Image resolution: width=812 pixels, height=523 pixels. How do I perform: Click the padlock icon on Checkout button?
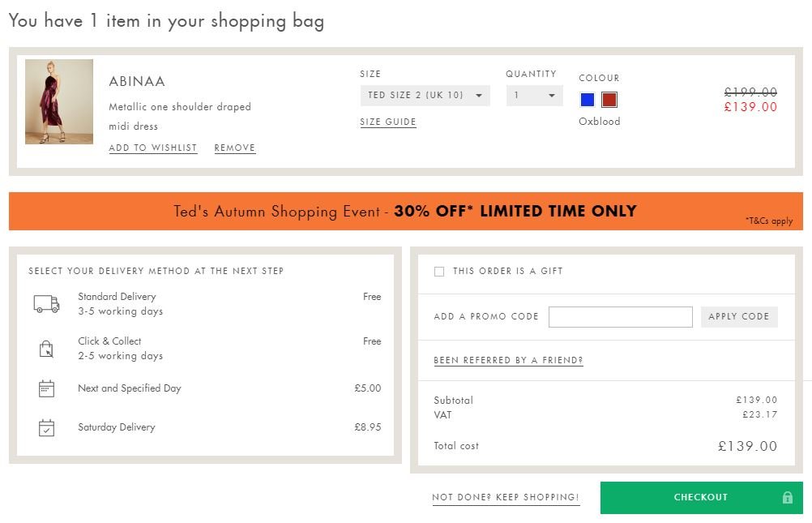pyautogui.click(x=787, y=498)
